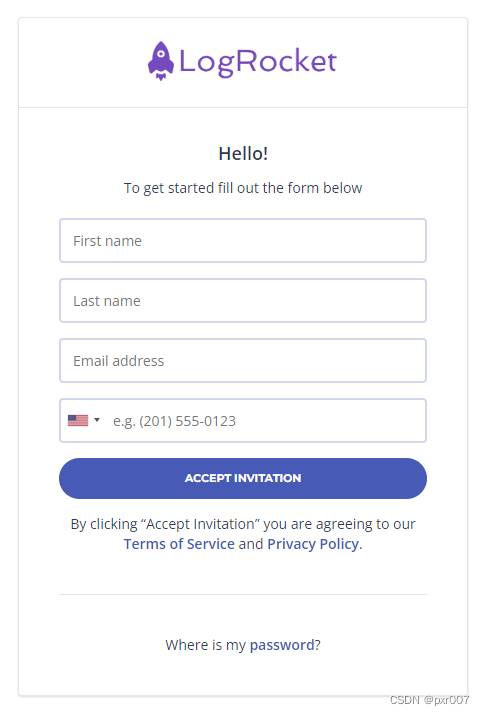Open the Privacy Policy link
Viewport: 485px width, 715px height.
[x=313, y=544]
